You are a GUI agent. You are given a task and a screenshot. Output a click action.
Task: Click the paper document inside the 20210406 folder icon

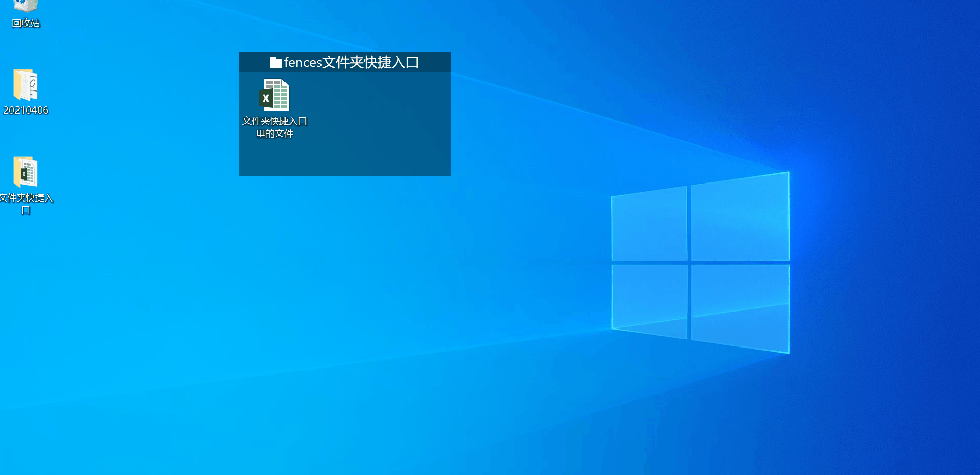point(32,84)
